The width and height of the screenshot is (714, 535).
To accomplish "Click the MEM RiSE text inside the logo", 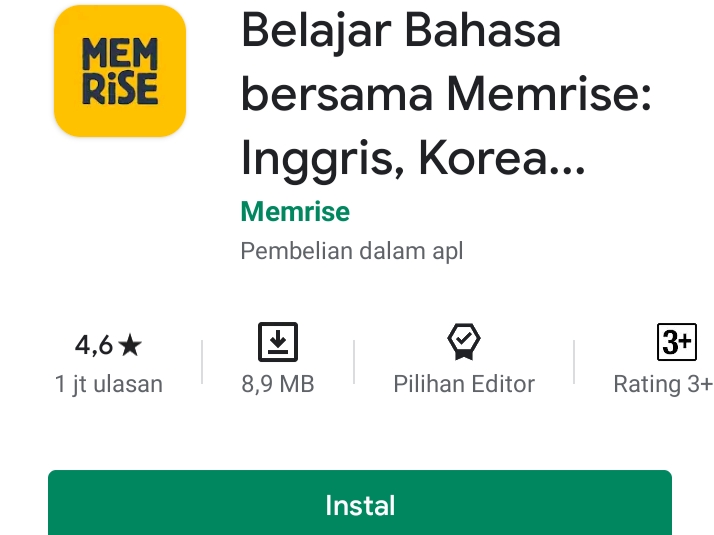I will click(120, 71).
